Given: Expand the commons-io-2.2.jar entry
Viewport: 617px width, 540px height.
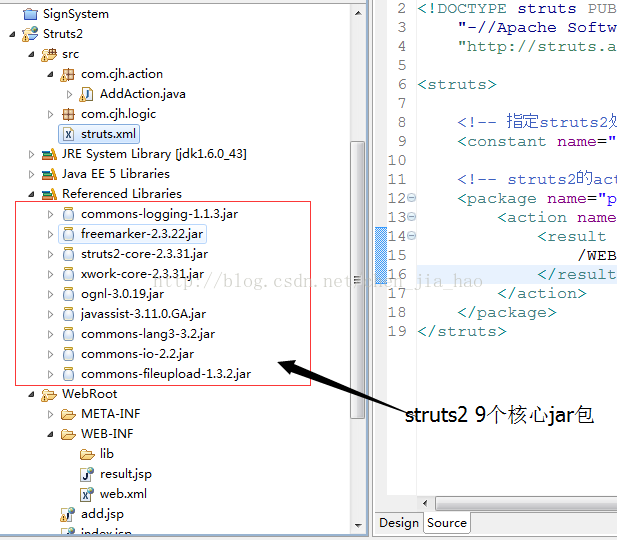Looking at the screenshot, I should click(x=50, y=355).
